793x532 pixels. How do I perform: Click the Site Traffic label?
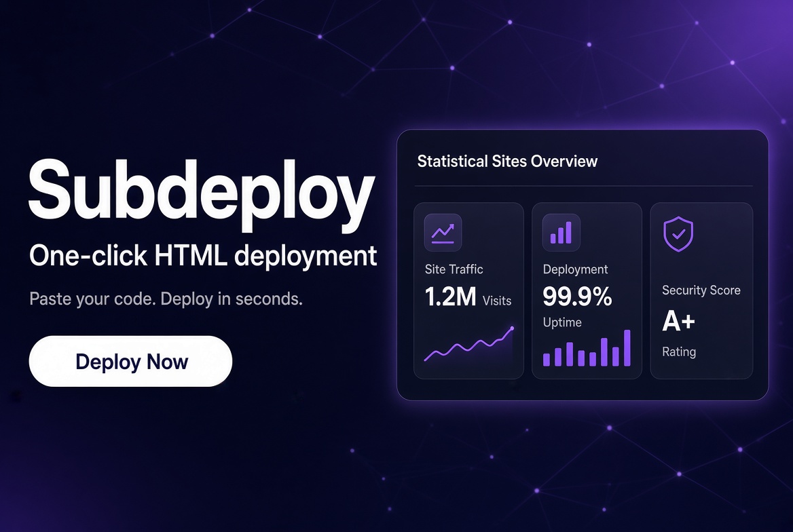(x=454, y=269)
